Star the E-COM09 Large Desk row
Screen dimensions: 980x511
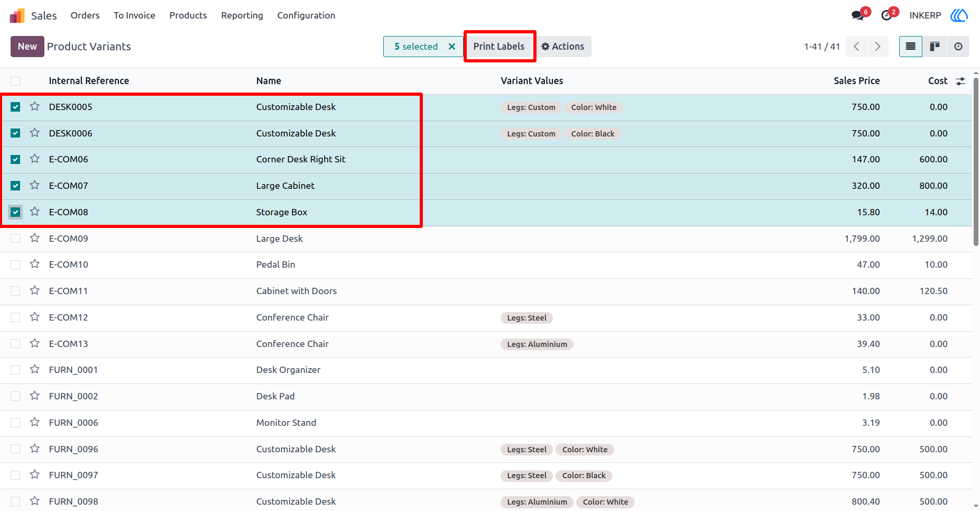[35, 238]
